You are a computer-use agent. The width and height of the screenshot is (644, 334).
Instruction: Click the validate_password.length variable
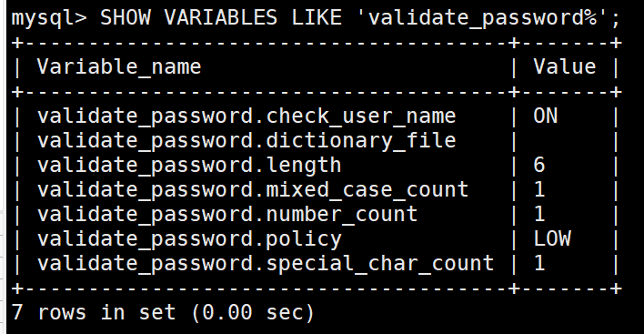tap(189, 165)
